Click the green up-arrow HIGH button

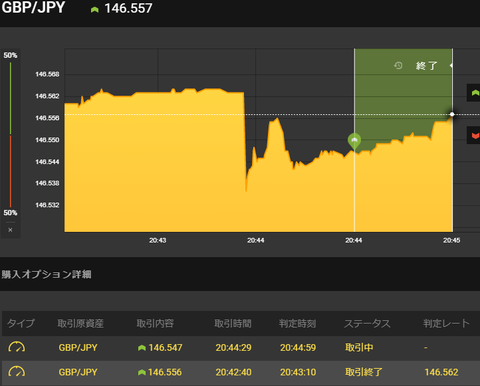click(474, 93)
